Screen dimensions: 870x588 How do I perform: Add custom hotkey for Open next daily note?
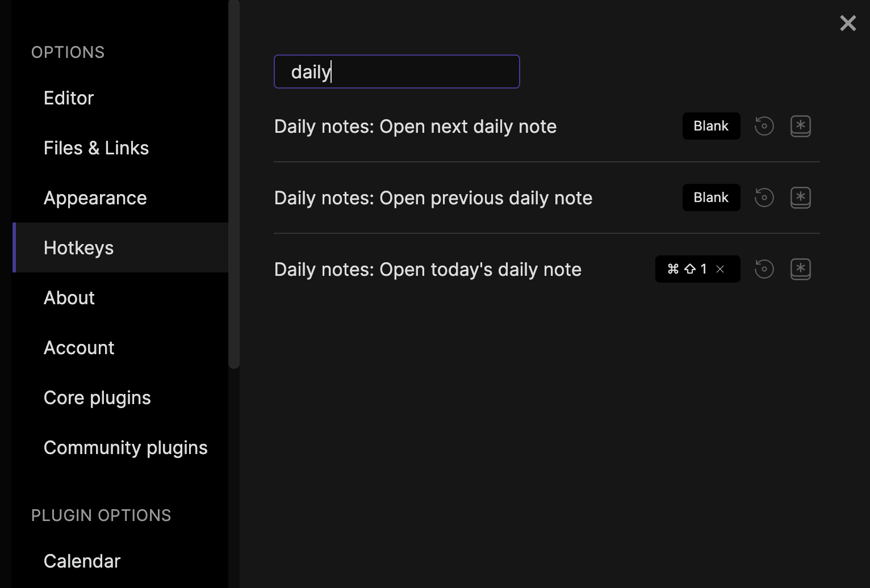pyautogui.click(x=800, y=126)
